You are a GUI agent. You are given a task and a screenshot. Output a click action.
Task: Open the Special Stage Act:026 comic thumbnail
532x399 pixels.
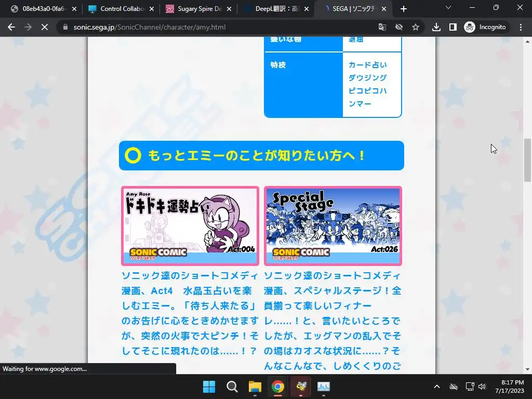coord(333,225)
